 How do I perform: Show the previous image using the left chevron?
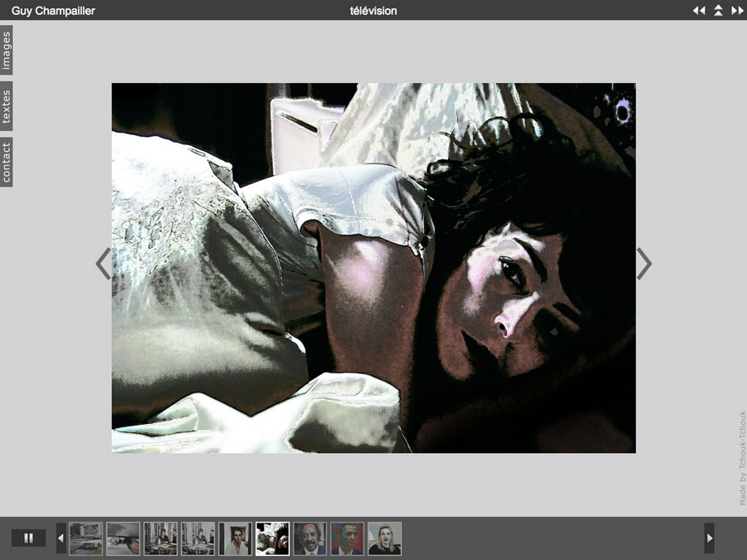pos(103,263)
